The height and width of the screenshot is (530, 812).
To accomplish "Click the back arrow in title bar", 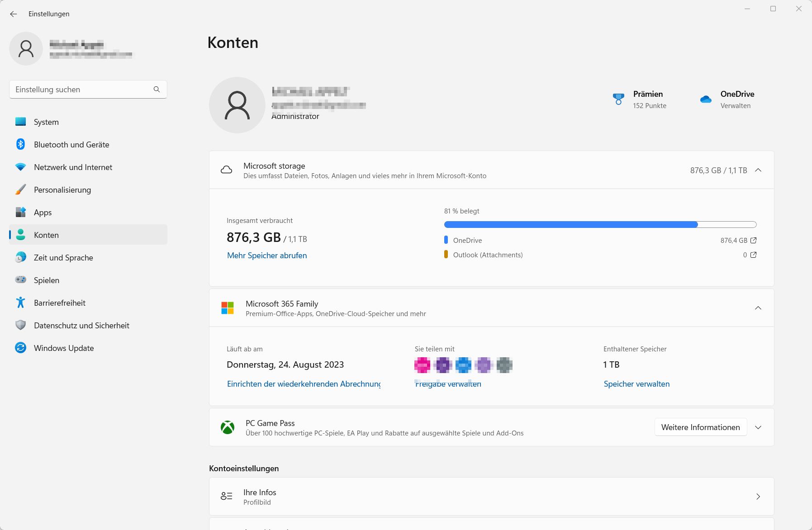I will coord(14,14).
